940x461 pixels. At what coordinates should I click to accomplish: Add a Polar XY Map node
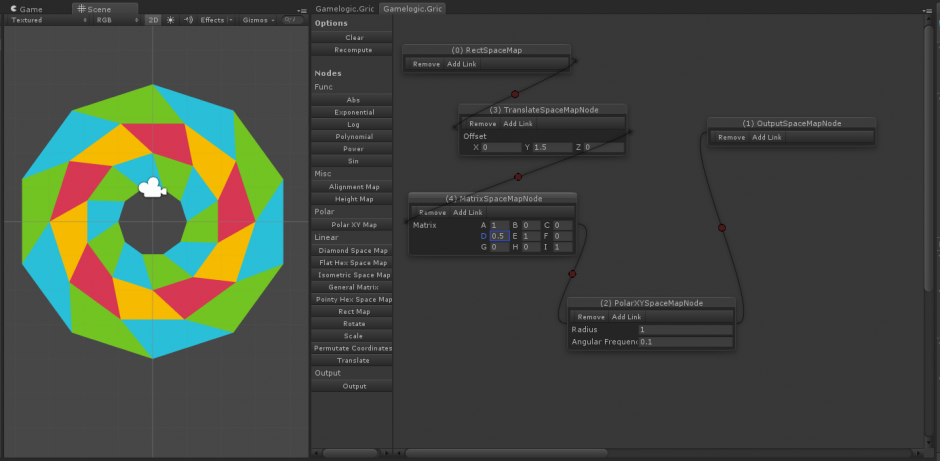tap(352, 225)
